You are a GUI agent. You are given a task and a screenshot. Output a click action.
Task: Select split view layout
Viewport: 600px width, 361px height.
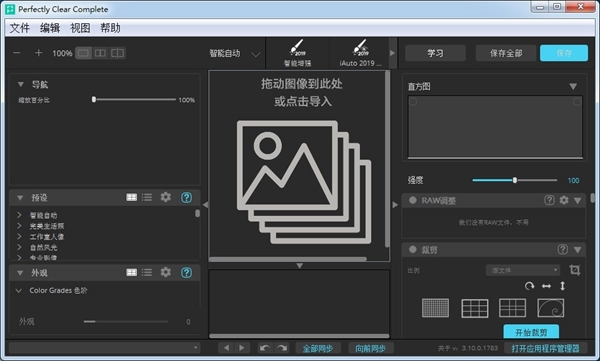(x=117, y=53)
